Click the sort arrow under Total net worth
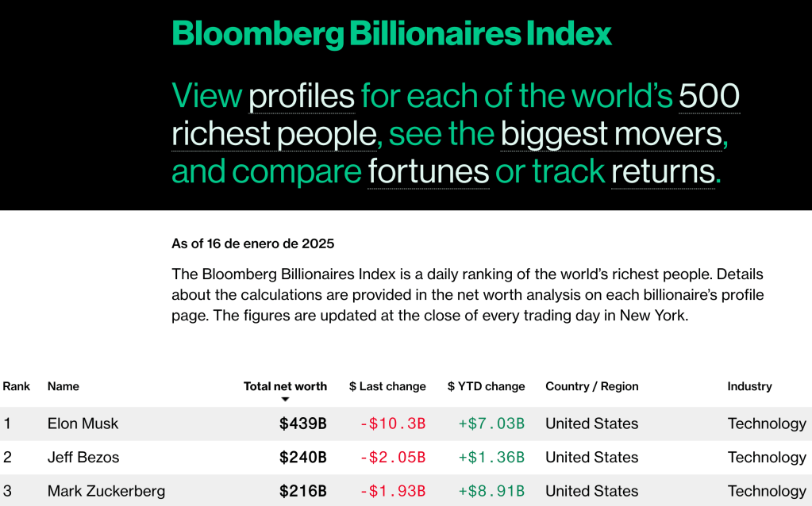812x506 pixels. (285, 400)
